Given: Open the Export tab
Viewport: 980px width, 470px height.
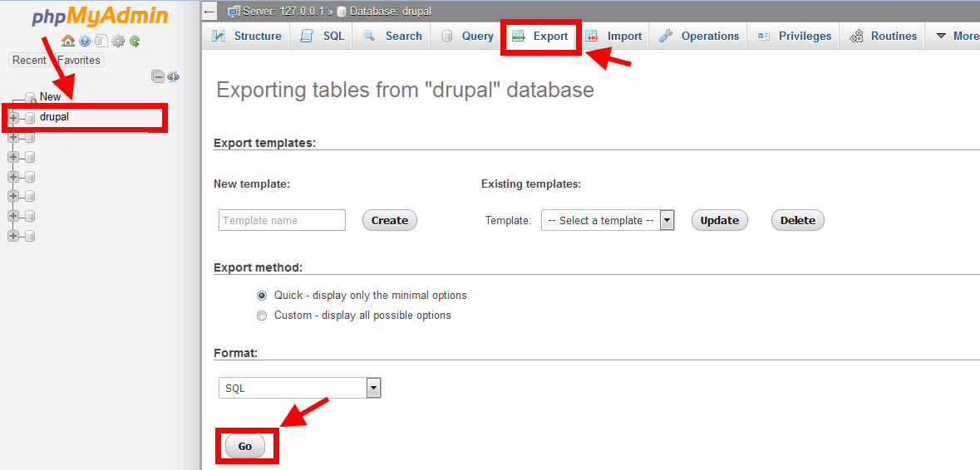Looking at the screenshot, I should (539, 36).
